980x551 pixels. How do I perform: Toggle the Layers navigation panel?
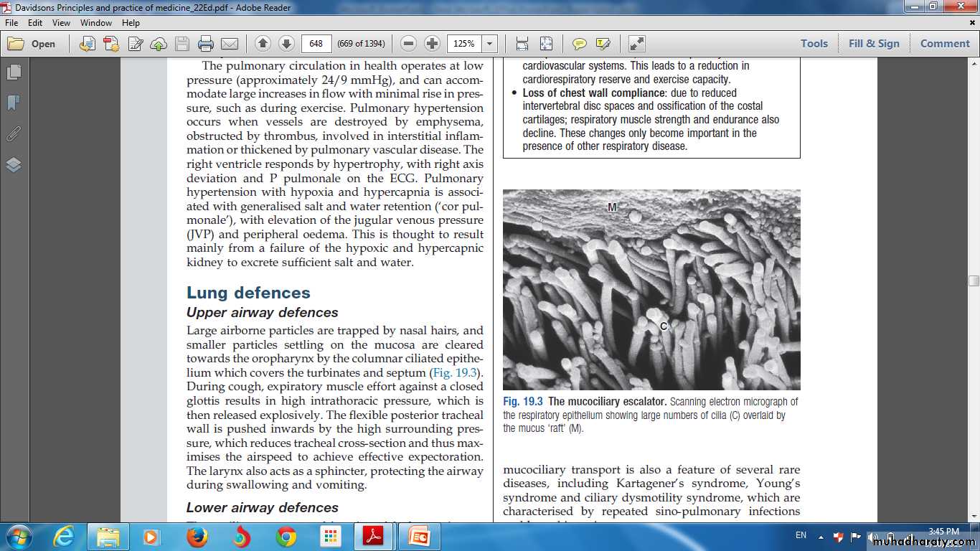click(13, 165)
